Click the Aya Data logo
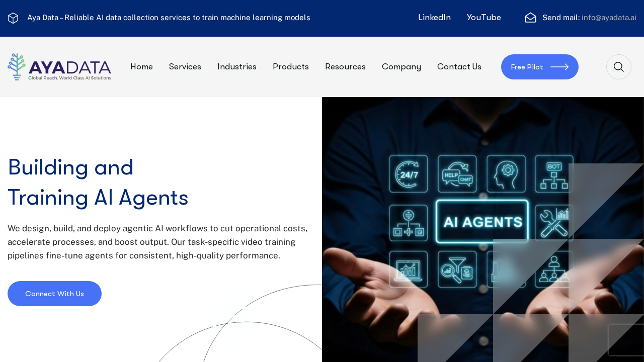Screen dimensions: 644x362 [59, 67]
